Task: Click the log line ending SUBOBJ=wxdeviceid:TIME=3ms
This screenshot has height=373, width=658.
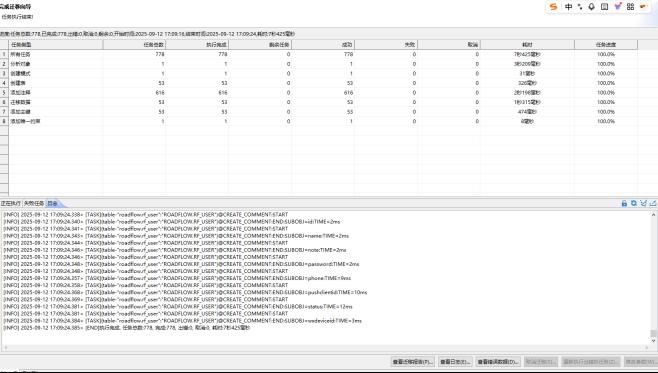Action: click(183, 321)
